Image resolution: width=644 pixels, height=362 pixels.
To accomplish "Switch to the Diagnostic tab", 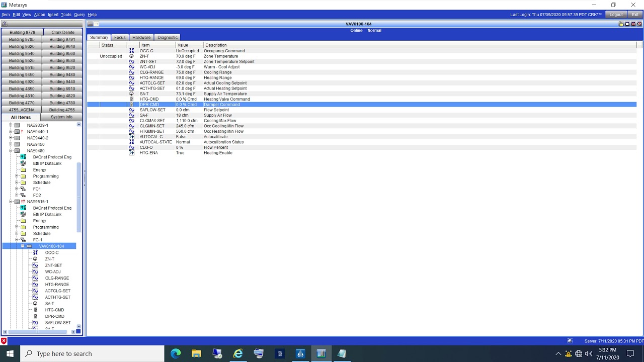I will click(168, 37).
